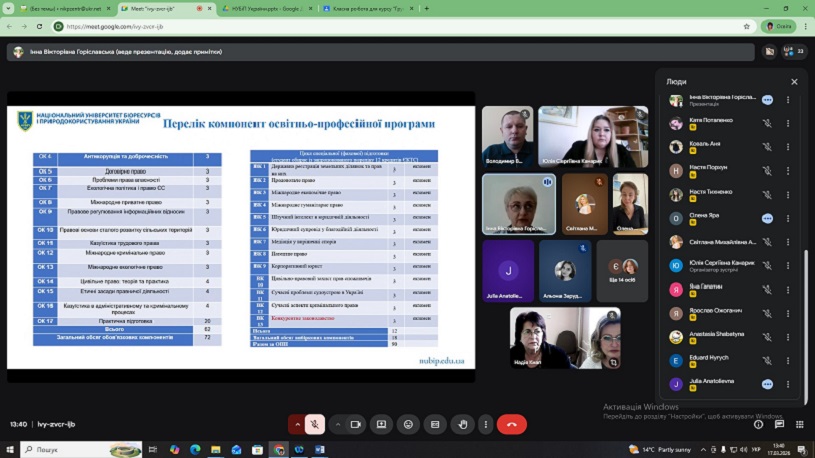
Task: Click the blue dots icon for Олена Яра
Action: [767, 218]
